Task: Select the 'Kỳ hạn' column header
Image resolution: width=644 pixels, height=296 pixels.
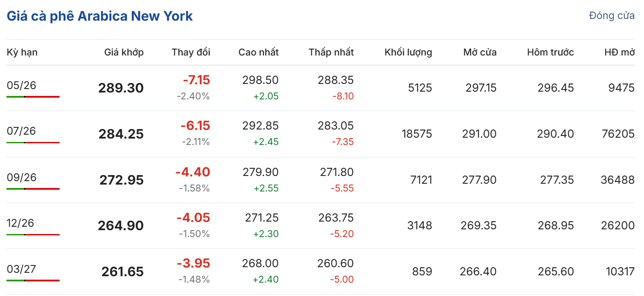Action: tap(22, 52)
